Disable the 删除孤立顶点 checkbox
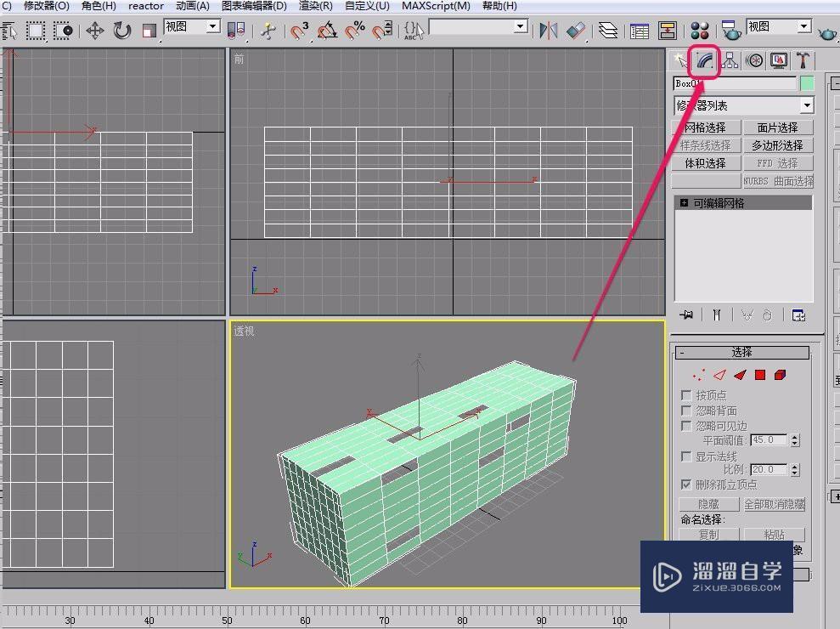 tap(686, 484)
